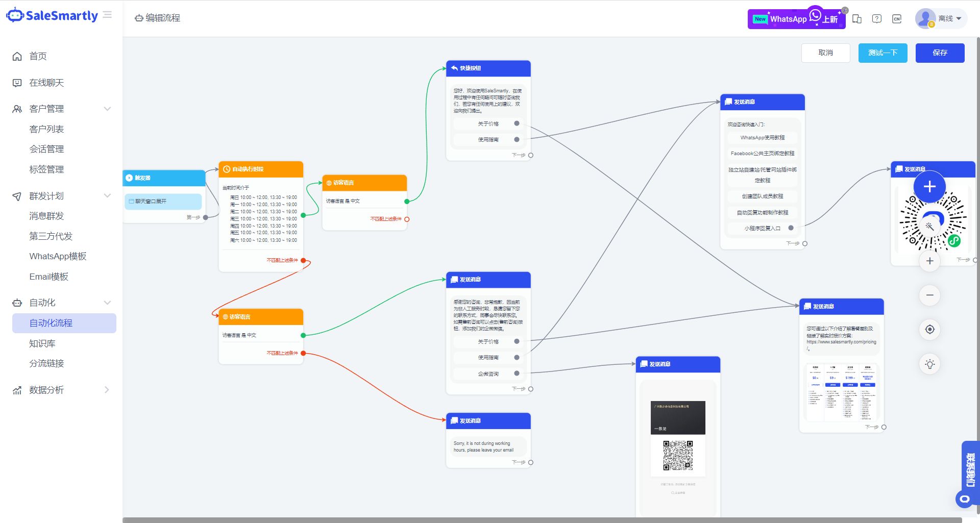Collapse the 群发计划 section chevron
Image resolution: width=980 pixels, height=523 pixels.
[107, 195]
